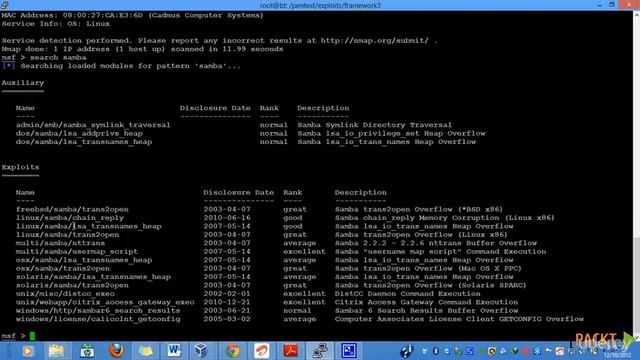
Task: Click the terminal scrollbar thumb
Action: point(636,286)
